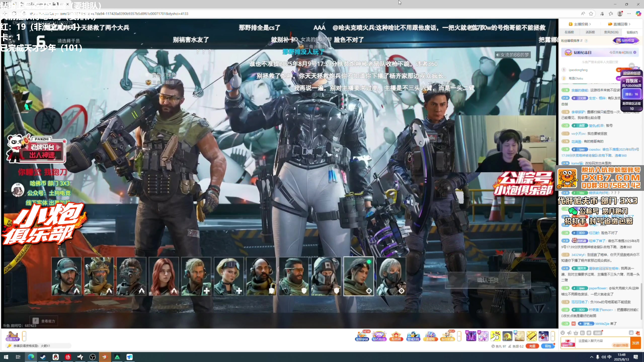This screenshot has width=644, height=362.
Task: Send the red airplane gift
Action: pyautogui.click(x=543, y=336)
